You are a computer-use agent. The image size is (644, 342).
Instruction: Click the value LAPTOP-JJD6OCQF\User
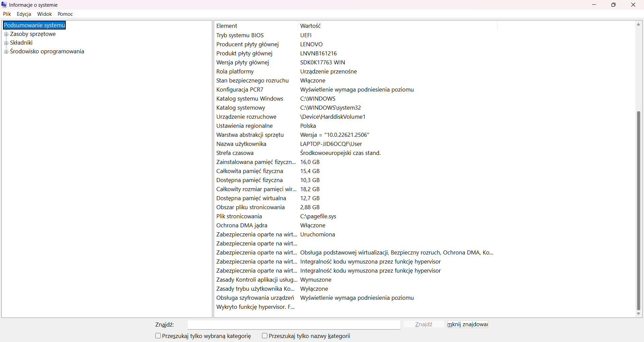coord(331,144)
